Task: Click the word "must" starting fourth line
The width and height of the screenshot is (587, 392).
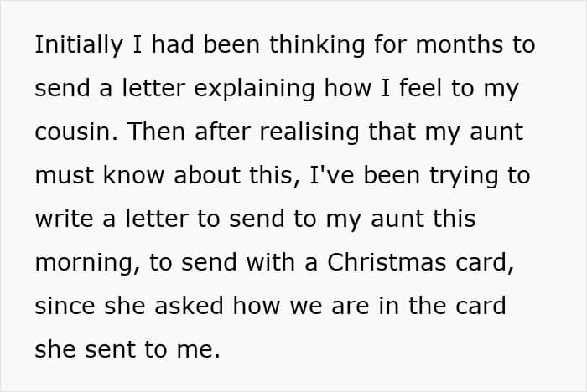Action: pyautogui.click(x=64, y=175)
